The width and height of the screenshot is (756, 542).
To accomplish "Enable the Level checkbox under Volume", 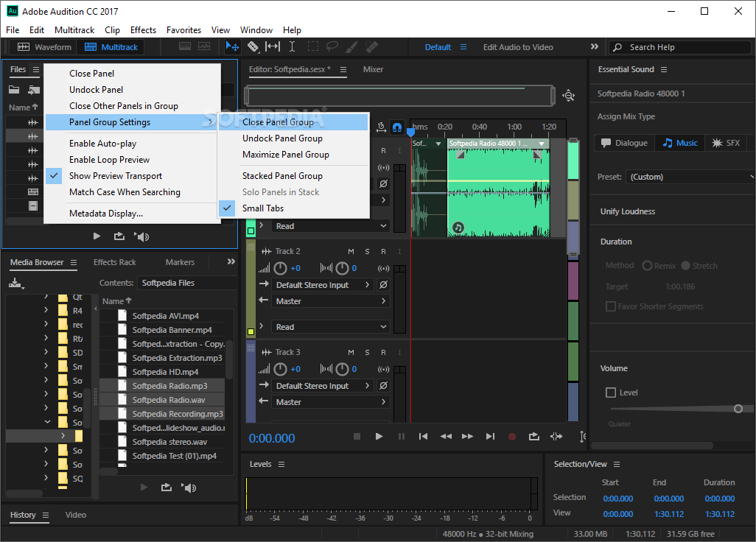I will 611,393.
